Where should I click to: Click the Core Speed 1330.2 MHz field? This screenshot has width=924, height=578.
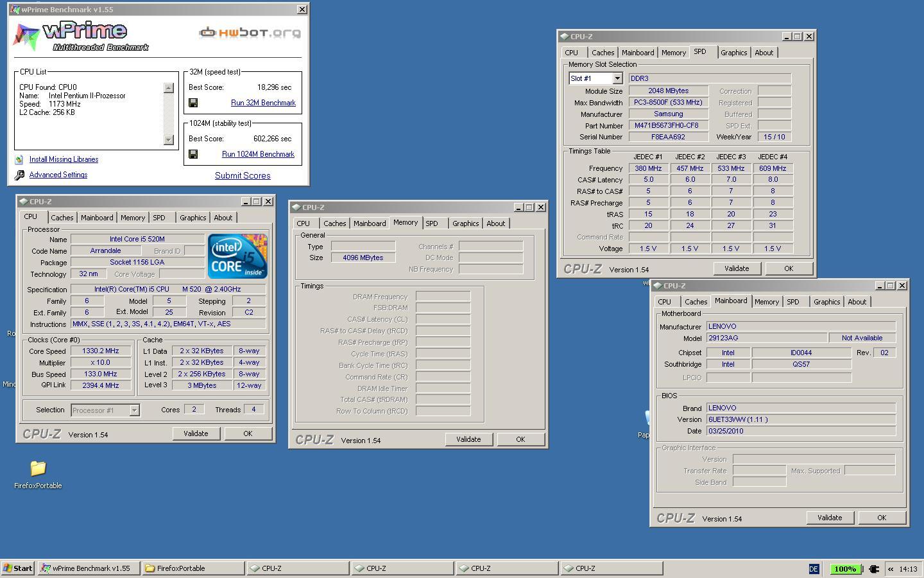(101, 351)
